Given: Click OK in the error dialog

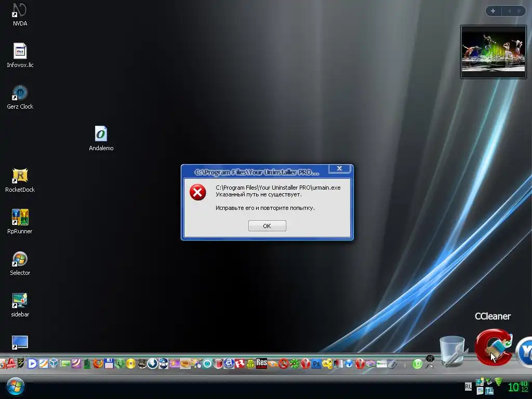Looking at the screenshot, I should pos(267,225).
